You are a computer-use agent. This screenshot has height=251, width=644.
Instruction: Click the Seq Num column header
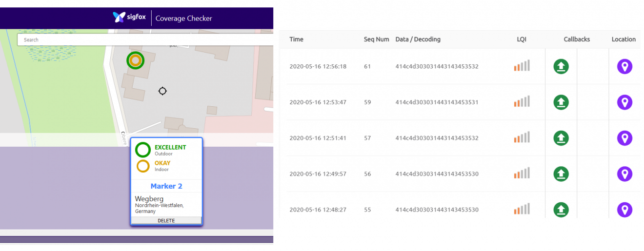(x=376, y=39)
